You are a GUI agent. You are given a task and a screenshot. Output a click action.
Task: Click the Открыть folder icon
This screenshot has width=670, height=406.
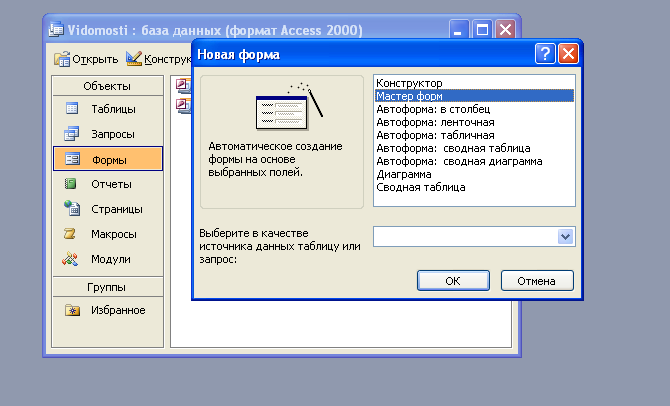coord(62,59)
